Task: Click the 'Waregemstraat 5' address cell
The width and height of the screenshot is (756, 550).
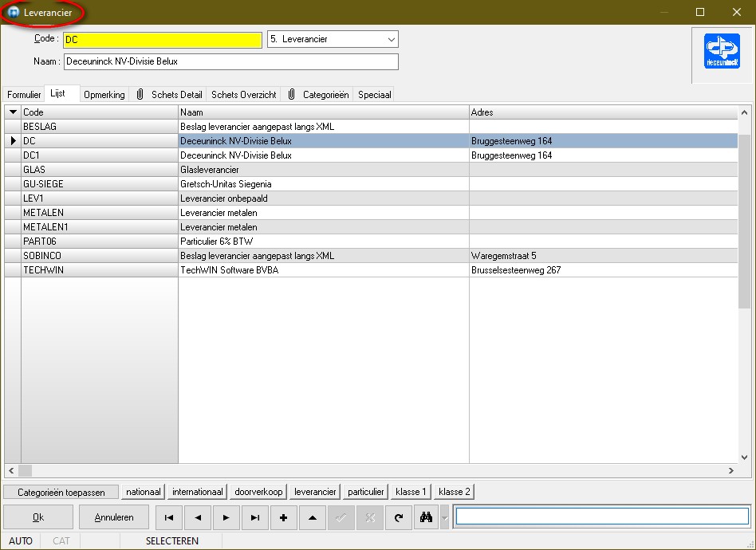Action: tap(603, 256)
